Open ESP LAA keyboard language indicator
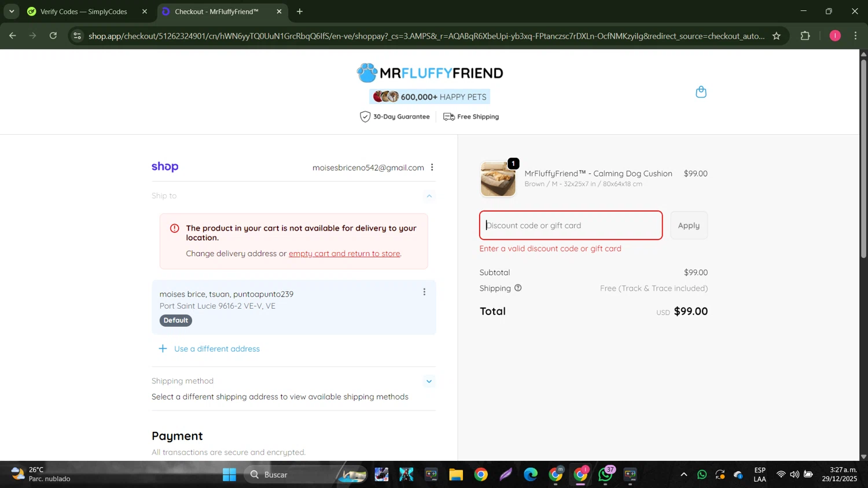 [760, 474]
